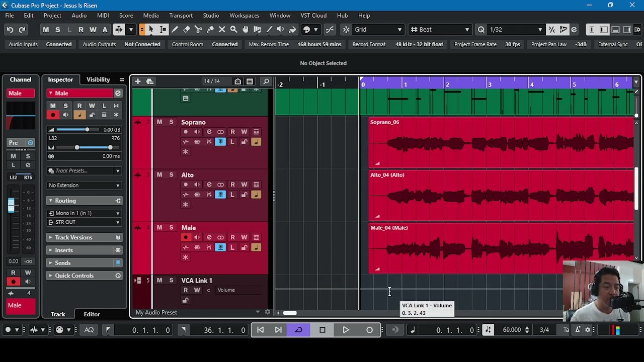
Task: Toggle global Mute M state button
Action: [x=46, y=30]
